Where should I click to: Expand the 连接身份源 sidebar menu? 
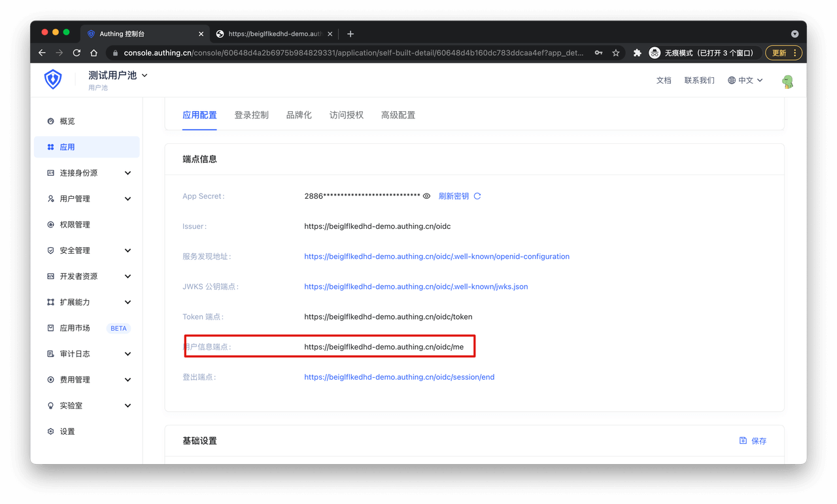click(128, 173)
